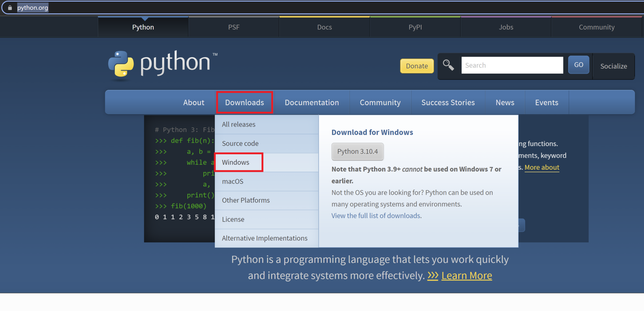Open the Success Stories section
Image resolution: width=644 pixels, height=311 pixels.
pos(448,102)
